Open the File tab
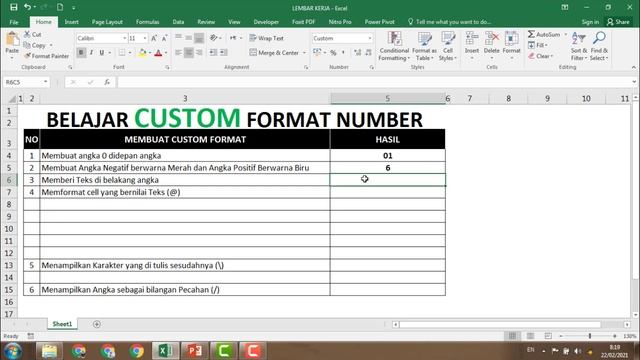This screenshot has height=360, width=640. point(14,22)
